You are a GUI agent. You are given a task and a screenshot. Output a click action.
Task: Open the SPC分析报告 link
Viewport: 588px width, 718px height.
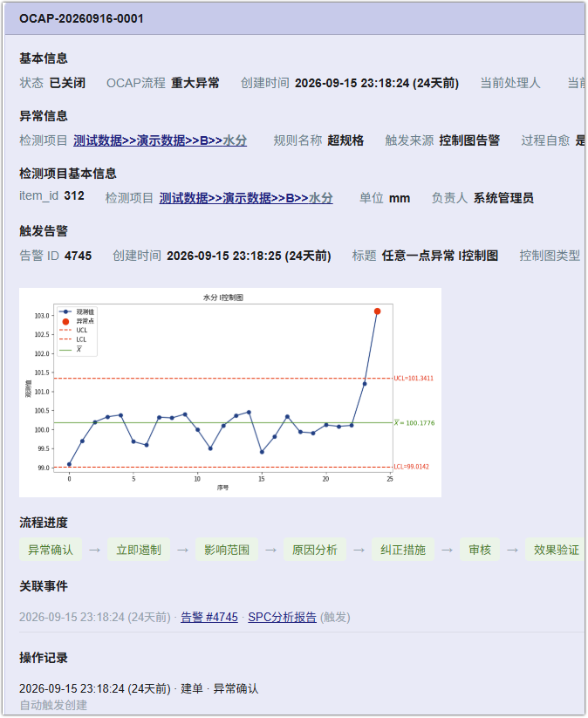(x=282, y=618)
